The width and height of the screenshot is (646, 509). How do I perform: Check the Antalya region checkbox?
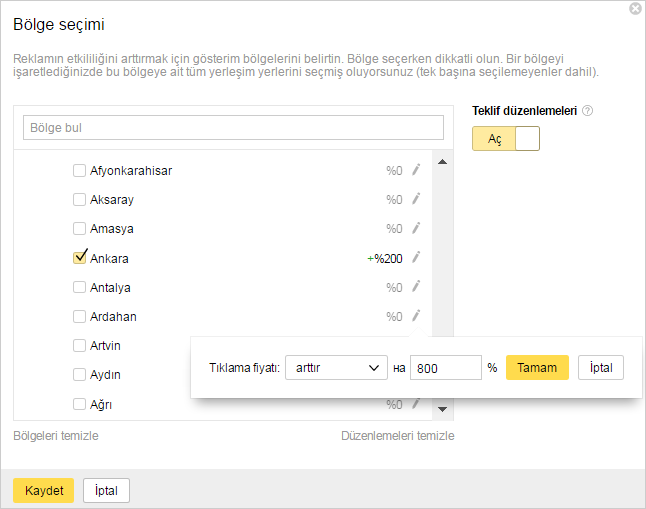click(x=80, y=287)
